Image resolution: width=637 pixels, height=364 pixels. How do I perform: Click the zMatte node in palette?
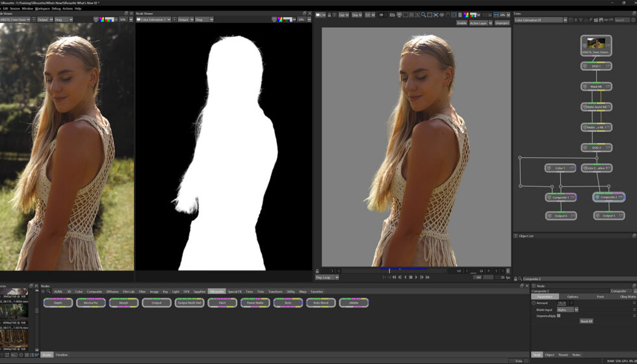point(354,303)
